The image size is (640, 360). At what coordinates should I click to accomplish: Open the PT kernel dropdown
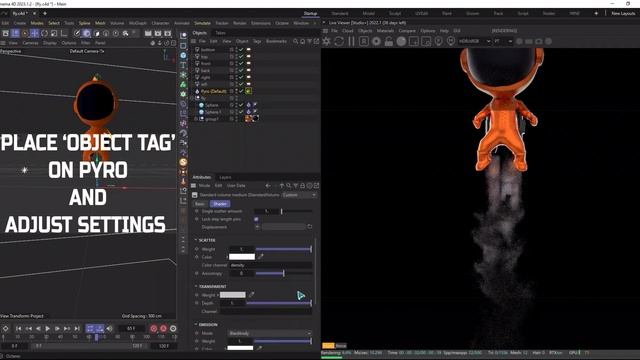[x=503, y=41]
